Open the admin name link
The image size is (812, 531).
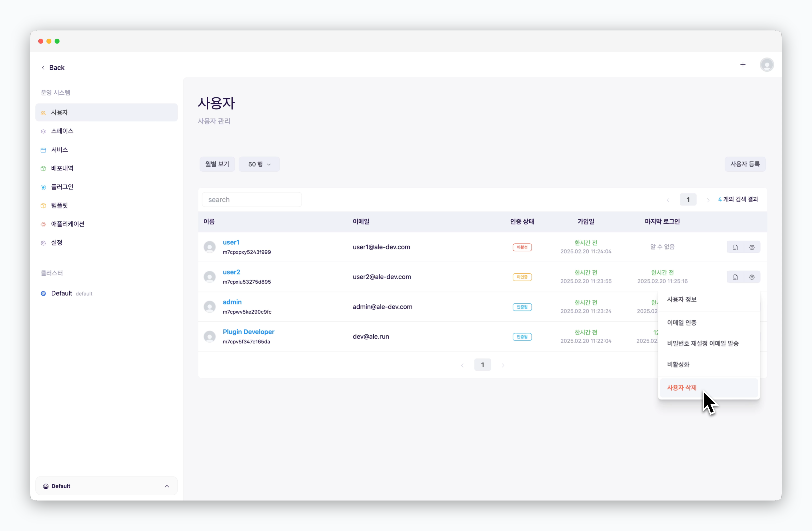pyautogui.click(x=232, y=302)
